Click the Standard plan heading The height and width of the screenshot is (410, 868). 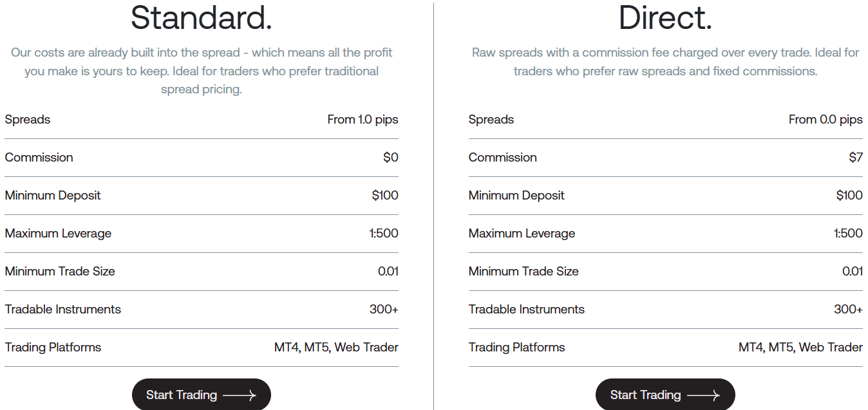click(201, 18)
